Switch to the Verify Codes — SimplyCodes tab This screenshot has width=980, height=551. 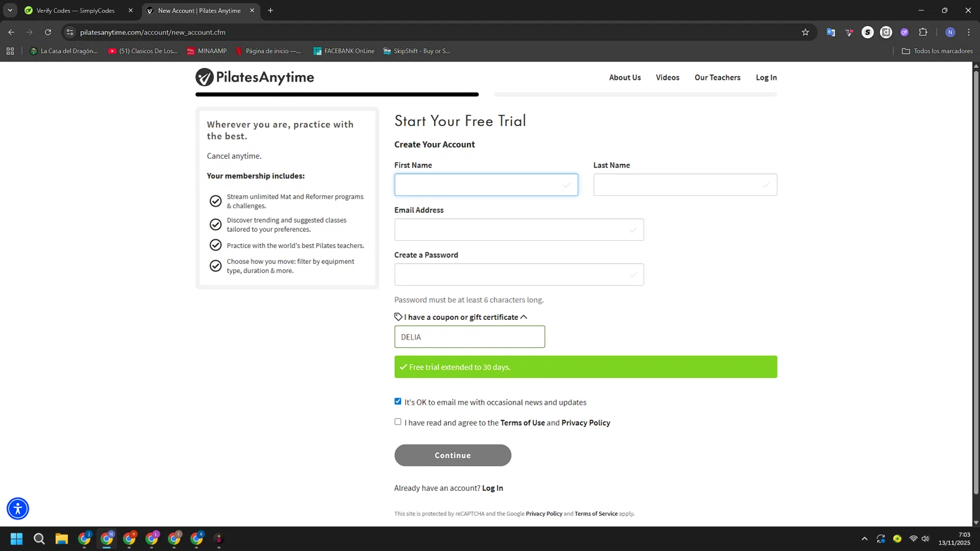(x=75, y=10)
